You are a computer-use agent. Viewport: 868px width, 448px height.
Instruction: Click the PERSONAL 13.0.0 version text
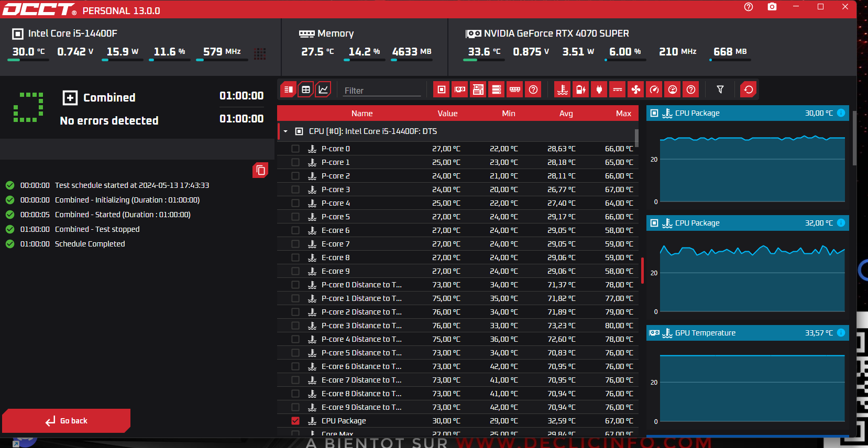[x=122, y=11]
